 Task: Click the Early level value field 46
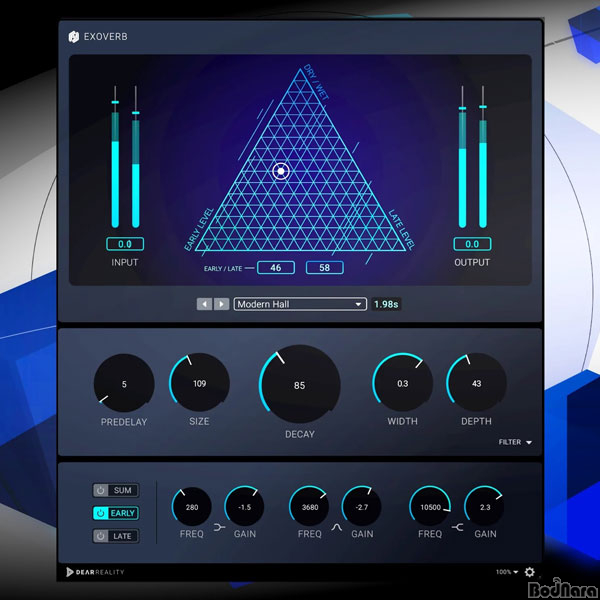pos(276,267)
